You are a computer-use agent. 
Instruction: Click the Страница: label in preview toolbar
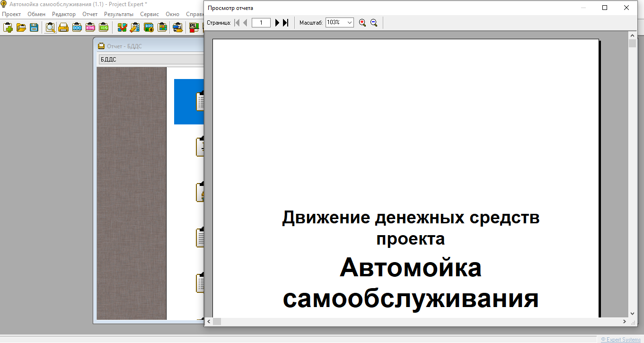219,23
